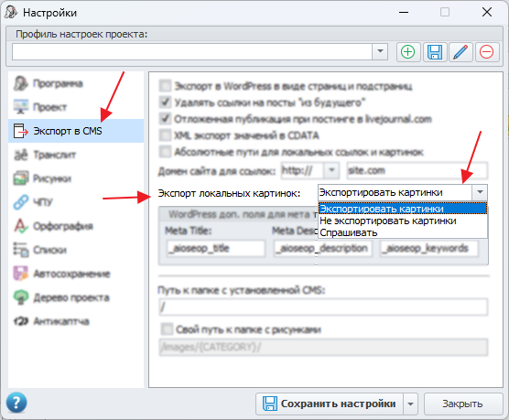The width and height of the screenshot is (509, 420).
Task: Open the arrow next to Сохранить настройки
Action: click(411, 404)
